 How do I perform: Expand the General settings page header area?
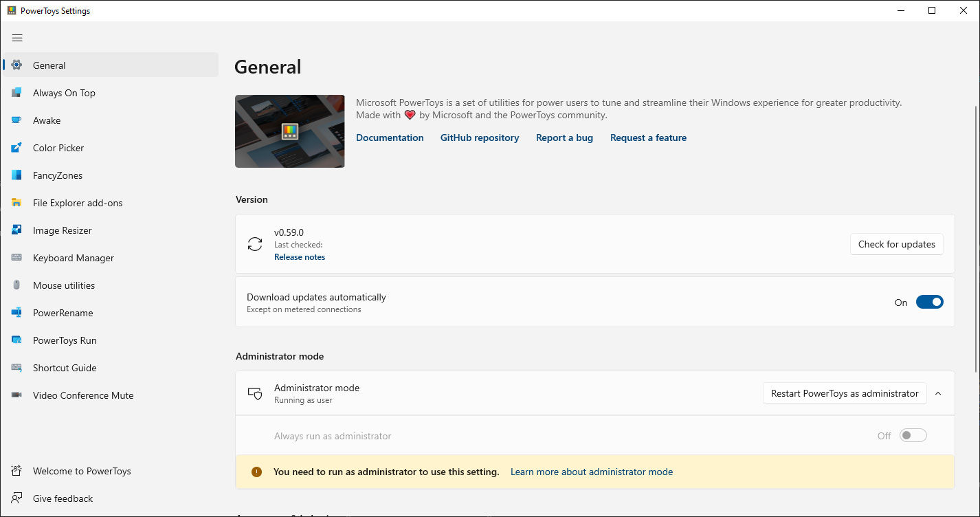click(267, 67)
